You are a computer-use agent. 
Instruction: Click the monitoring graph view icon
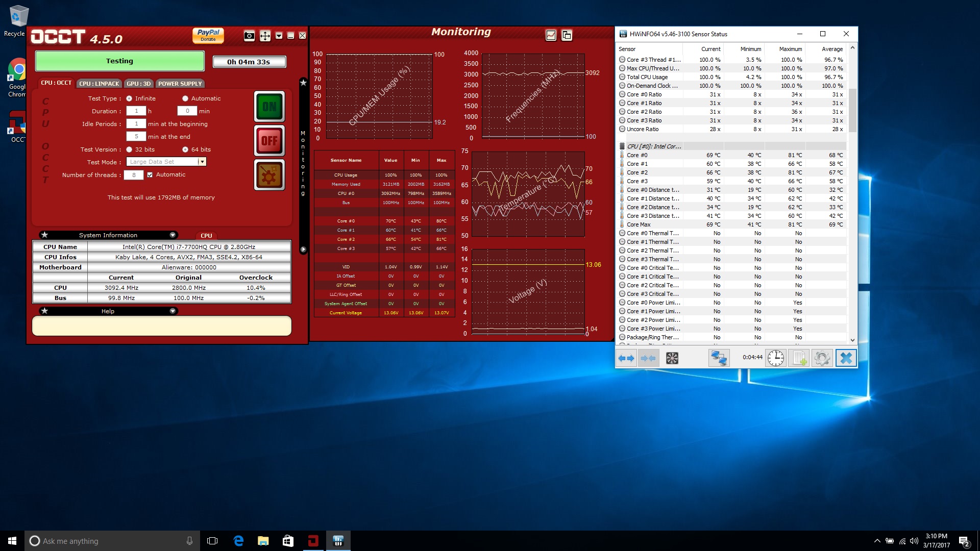point(551,35)
